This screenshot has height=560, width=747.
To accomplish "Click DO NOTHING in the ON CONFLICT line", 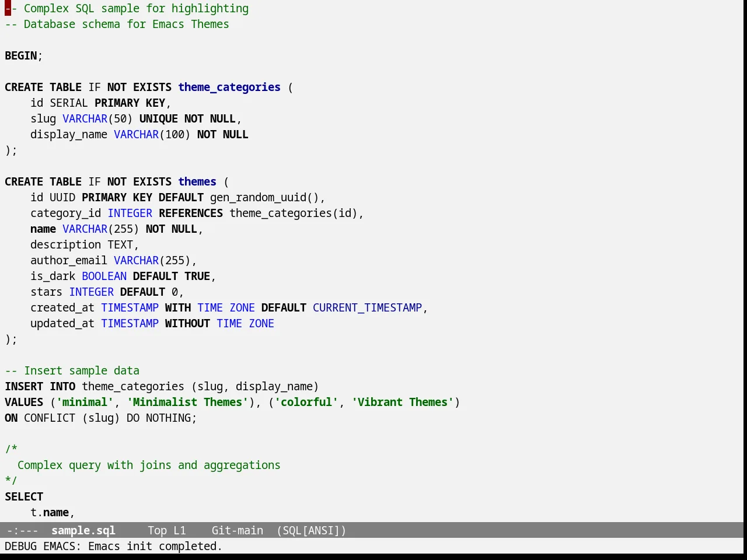I will point(159,418).
